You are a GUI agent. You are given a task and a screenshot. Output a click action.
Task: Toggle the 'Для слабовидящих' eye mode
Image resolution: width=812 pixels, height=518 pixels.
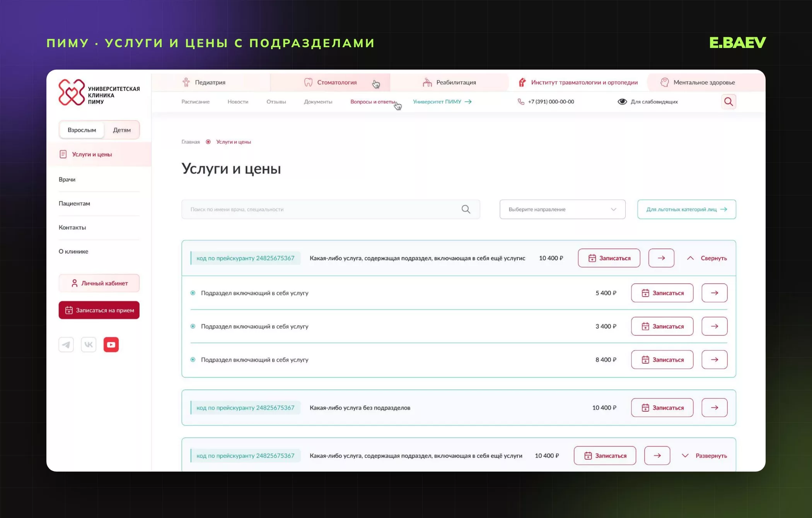click(647, 102)
